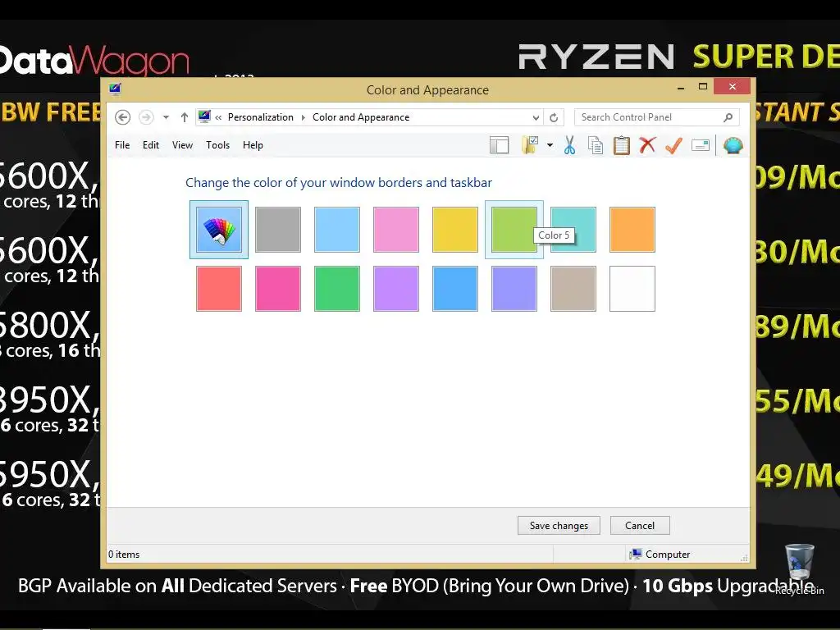The height and width of the screenshot is (630, 840).
Task: Go back with the Back arrow
Action: tap(123, 117)
